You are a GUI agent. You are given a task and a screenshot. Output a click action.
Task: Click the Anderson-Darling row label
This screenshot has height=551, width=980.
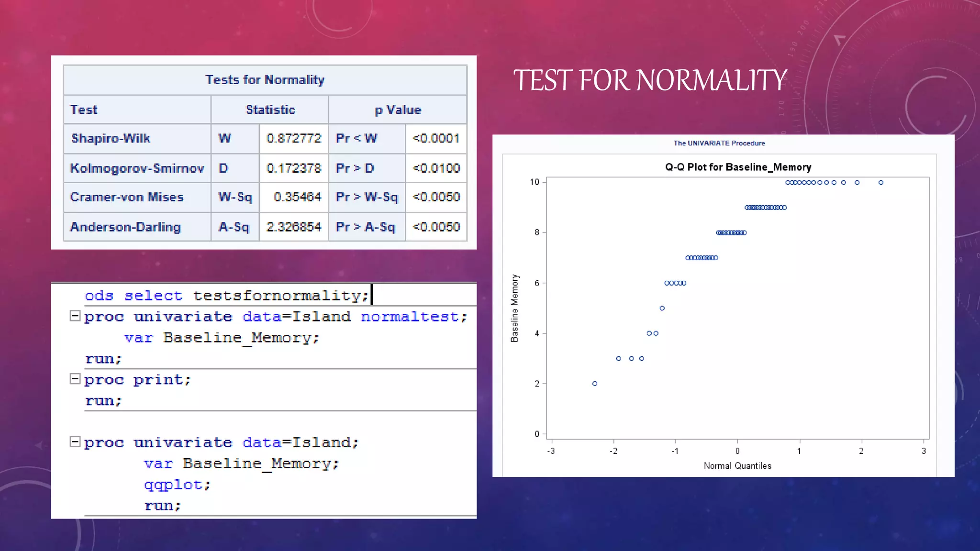pyautogui.click(x=125, y=227)
